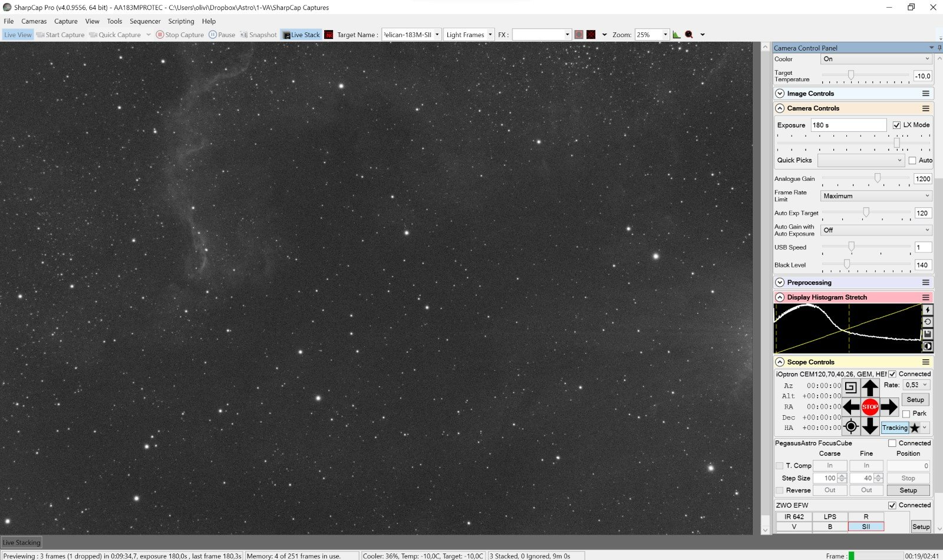Viewport: 943px width, 560px height.
Task: Open the Scripting menu
Action: pyautogui.click(x=181, y=21)
